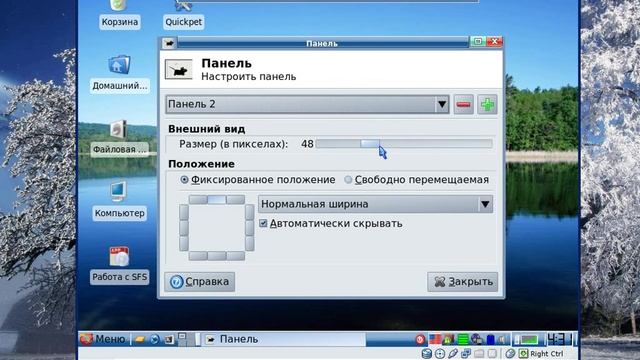Click the clock in the taskbar
The width and height of the screenshot is (640, 360).
[x=559, y=339]
